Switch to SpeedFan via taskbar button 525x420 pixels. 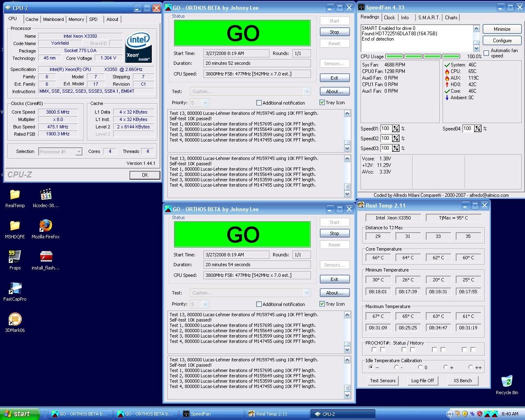pyautogui.click(x=211, y=414)
